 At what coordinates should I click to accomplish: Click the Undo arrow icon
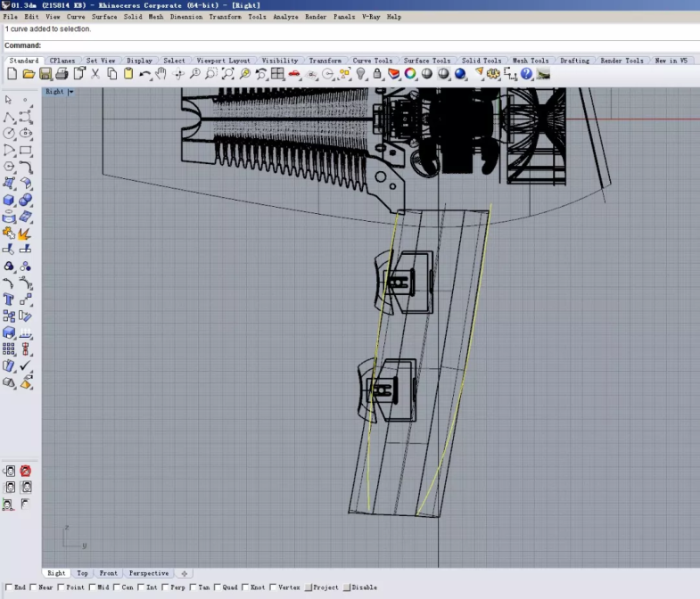click(x=144, y=74)
